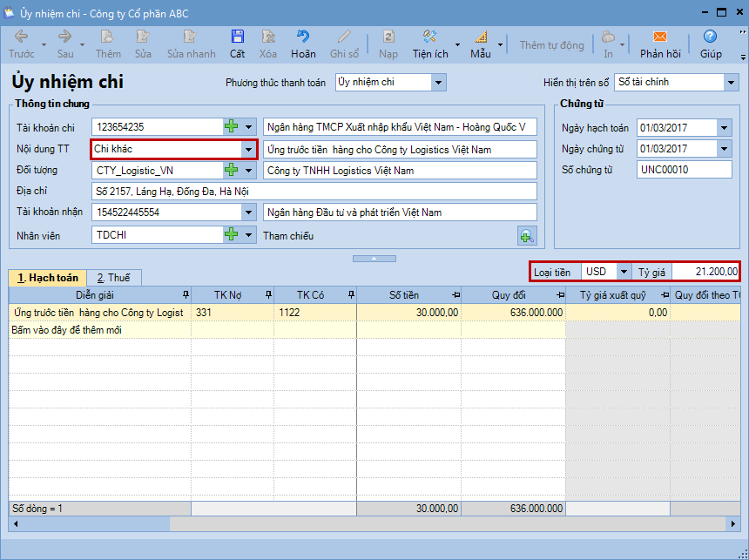749x560 pixels.
Task: Open Loại tiền currency dropdown
Action: 624,272
